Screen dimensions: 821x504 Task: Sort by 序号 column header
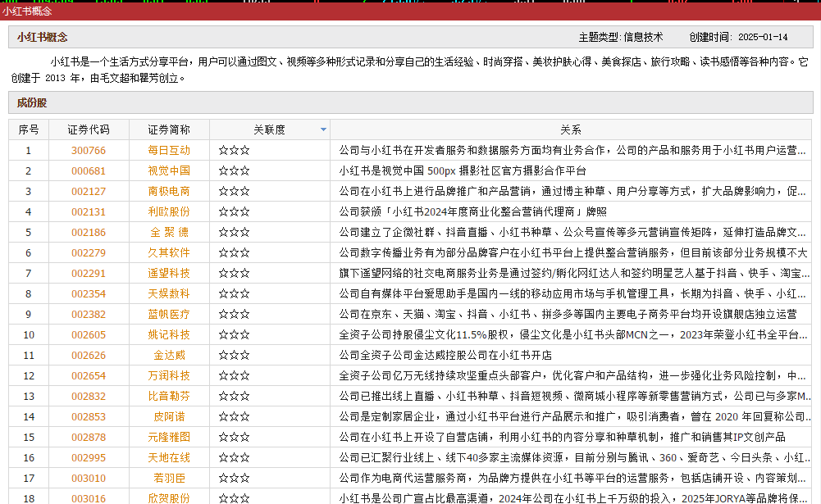28,129
